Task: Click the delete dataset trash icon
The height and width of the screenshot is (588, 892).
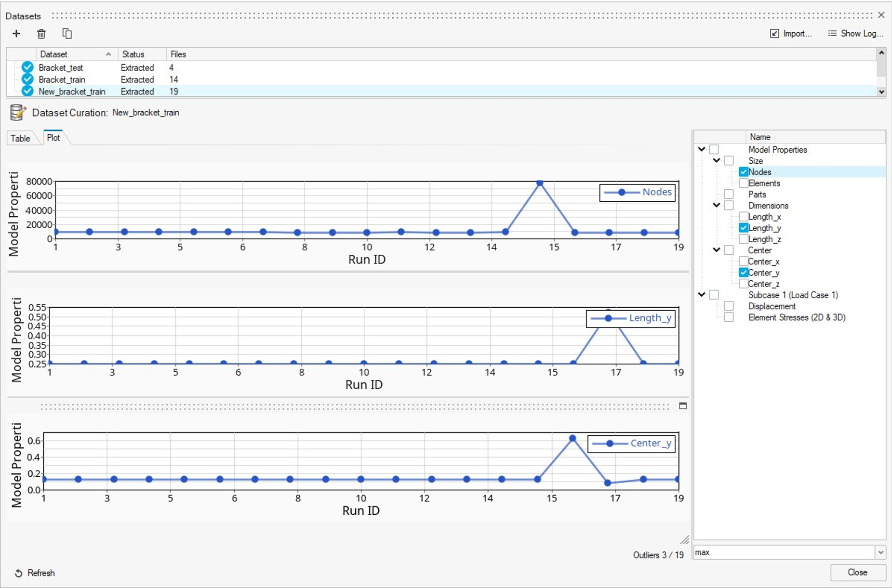Action: (41, 34)
